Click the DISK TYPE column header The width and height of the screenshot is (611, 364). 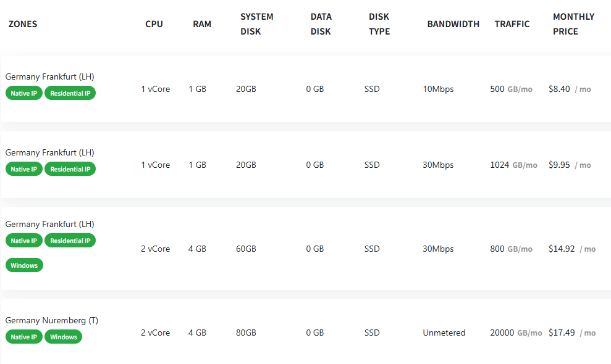click(x=379, y=24)
